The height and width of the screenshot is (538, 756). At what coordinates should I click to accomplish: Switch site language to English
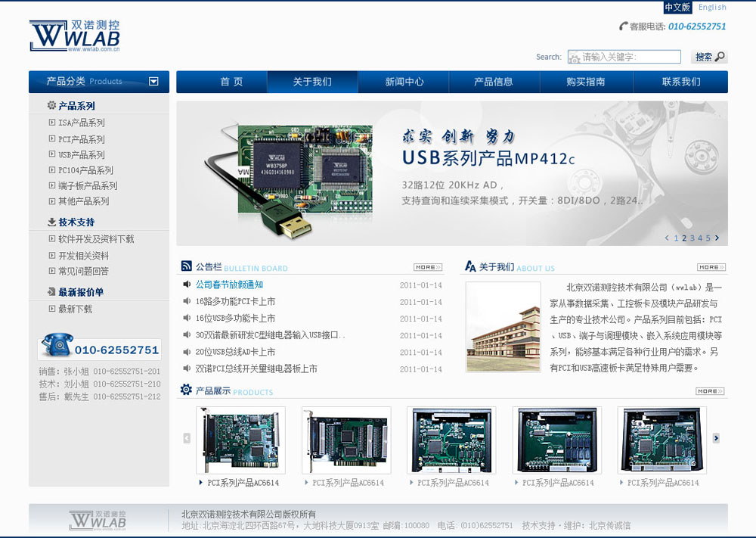tap(711, 7)
